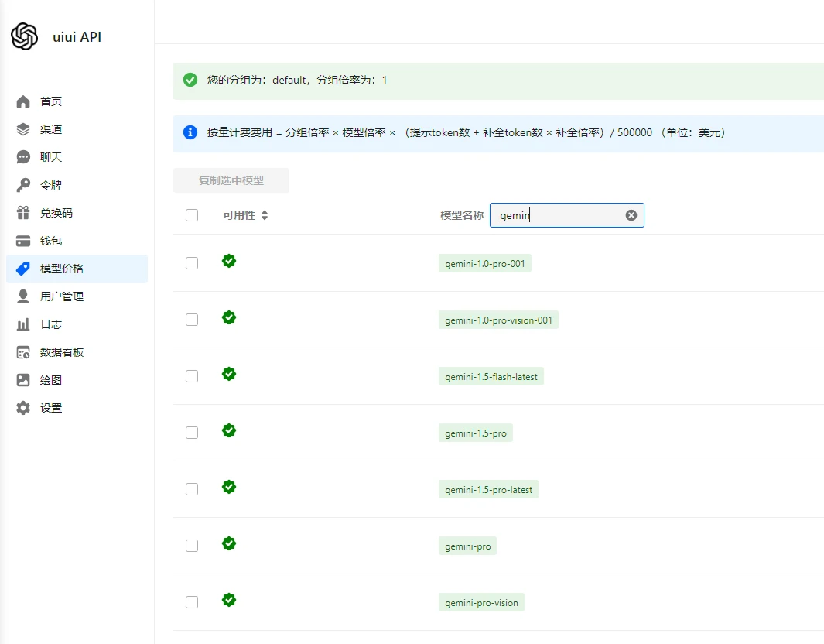824x644 pixels.
Task: Click the gemini-pro model tag
Action: click(467, 546)
